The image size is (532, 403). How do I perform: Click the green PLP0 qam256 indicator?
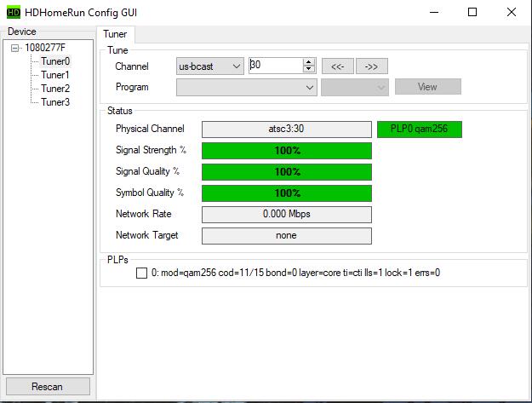click(x=420, y=129)
